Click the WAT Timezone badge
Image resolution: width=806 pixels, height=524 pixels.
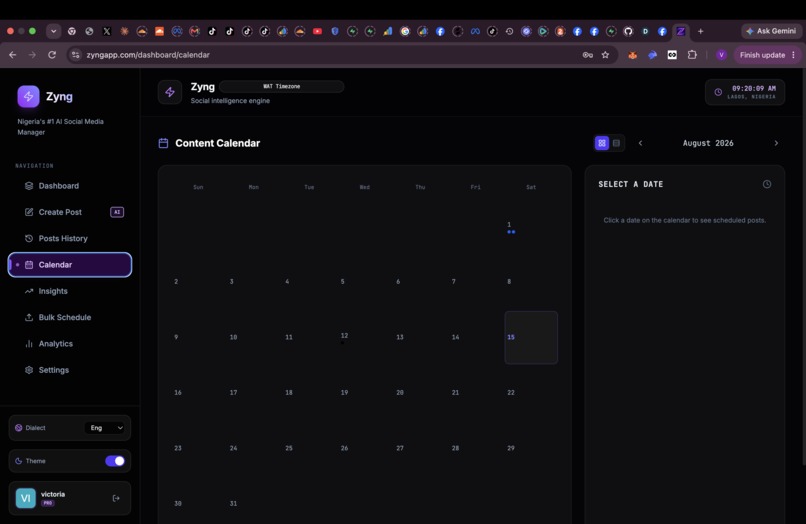click(x=282, y=86)
